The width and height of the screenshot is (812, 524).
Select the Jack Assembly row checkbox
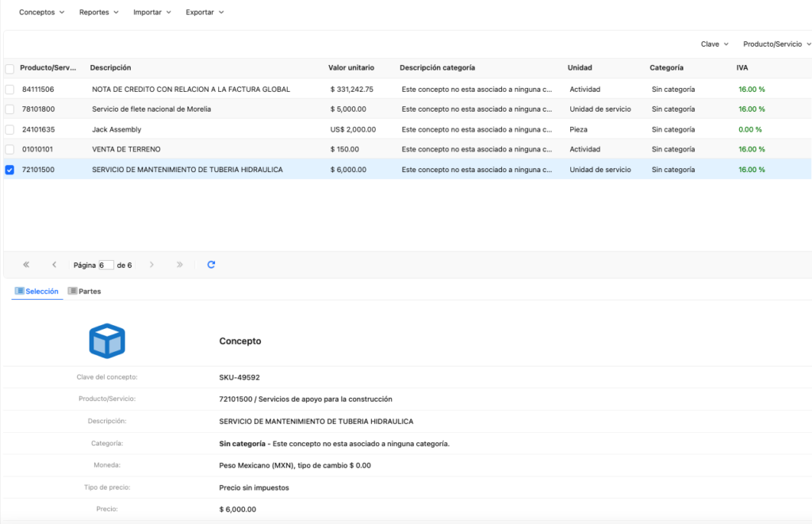click(x=10, y=129)
